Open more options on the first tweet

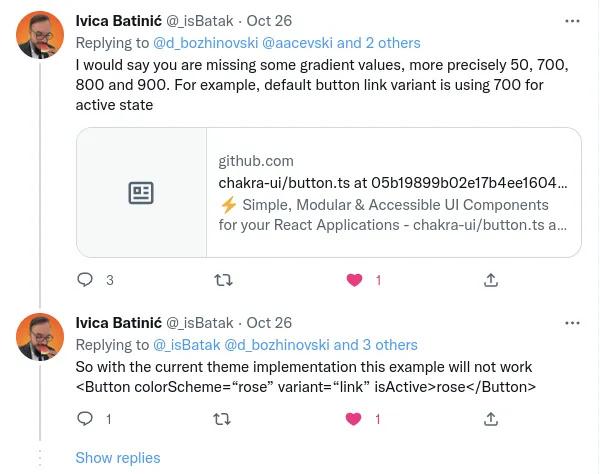[571, 21]
